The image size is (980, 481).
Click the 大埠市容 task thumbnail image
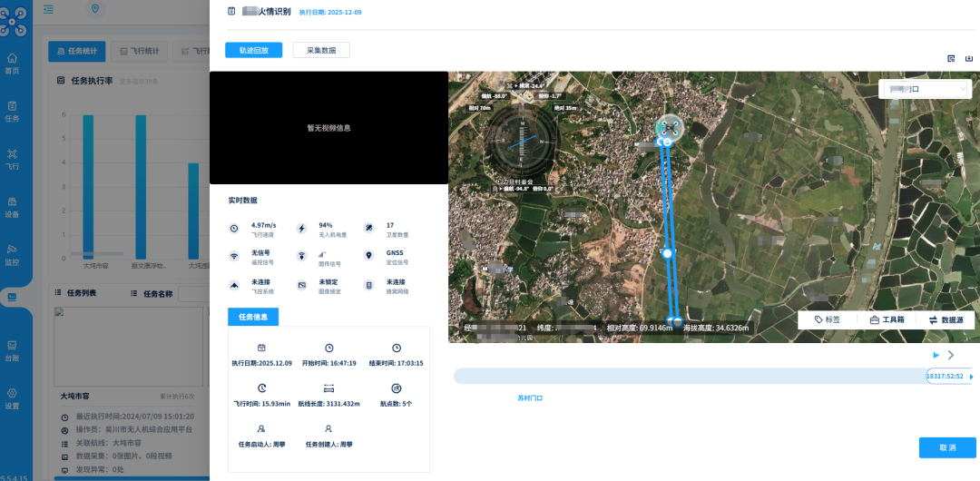click(x=128, y=348)
